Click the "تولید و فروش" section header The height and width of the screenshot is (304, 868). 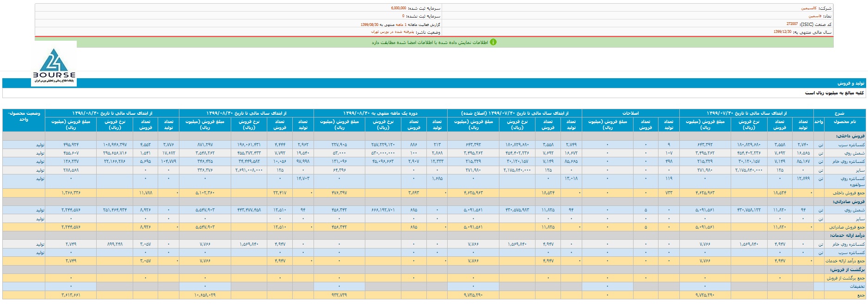tap(850, 83)
